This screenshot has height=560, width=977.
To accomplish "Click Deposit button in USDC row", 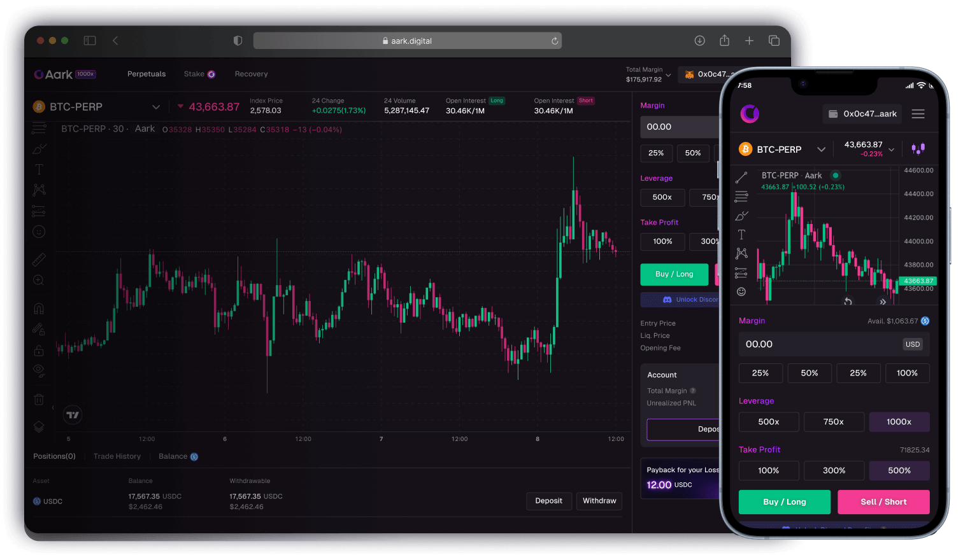I will pyautogui.click(x=549, y=501).
